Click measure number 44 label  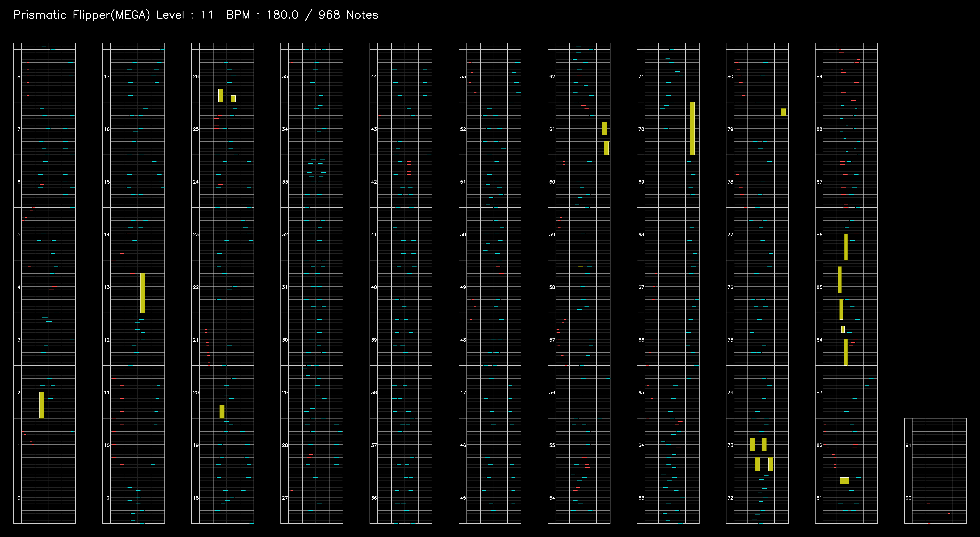[374, 76]
